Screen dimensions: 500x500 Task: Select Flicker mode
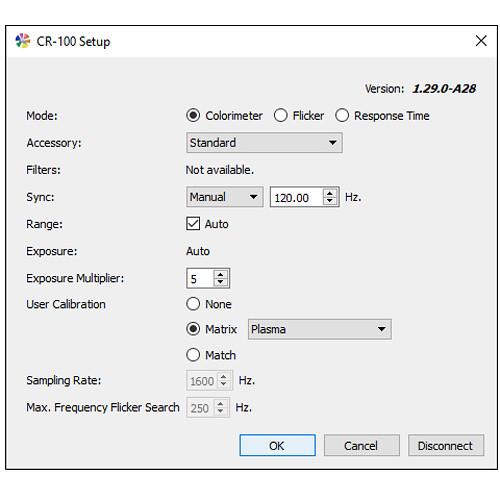(280, 115)
